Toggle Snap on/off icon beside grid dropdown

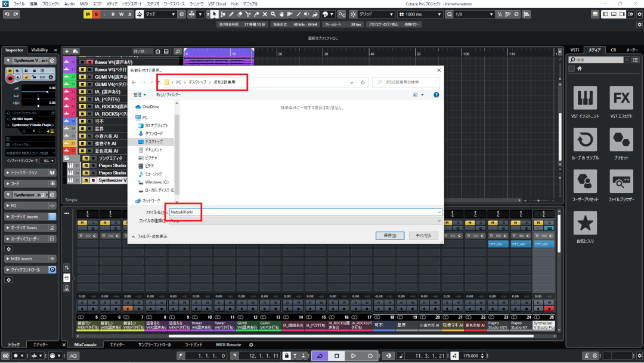tap(353, 14)
